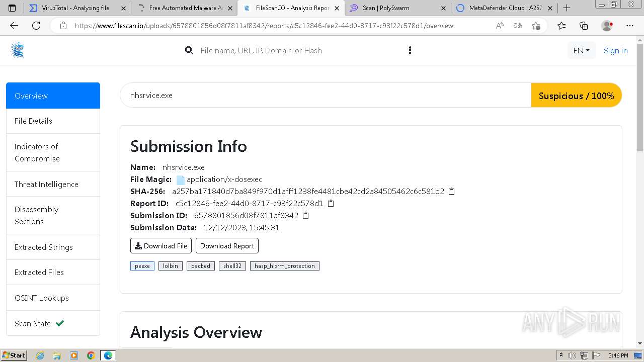Click the Download File button

(x=161, y=246)
